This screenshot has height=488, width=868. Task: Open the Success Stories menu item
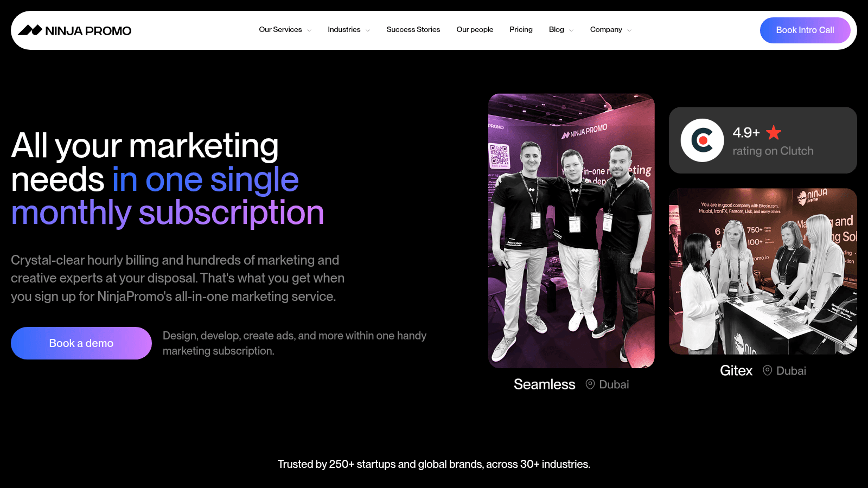click(x=413, y=29)
